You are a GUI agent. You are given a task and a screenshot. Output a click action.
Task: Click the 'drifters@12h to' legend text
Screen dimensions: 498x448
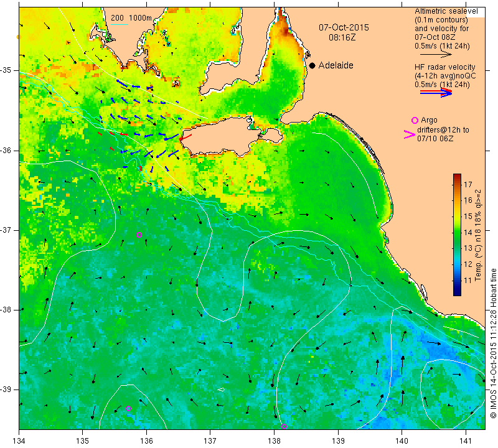click(443, 130)
